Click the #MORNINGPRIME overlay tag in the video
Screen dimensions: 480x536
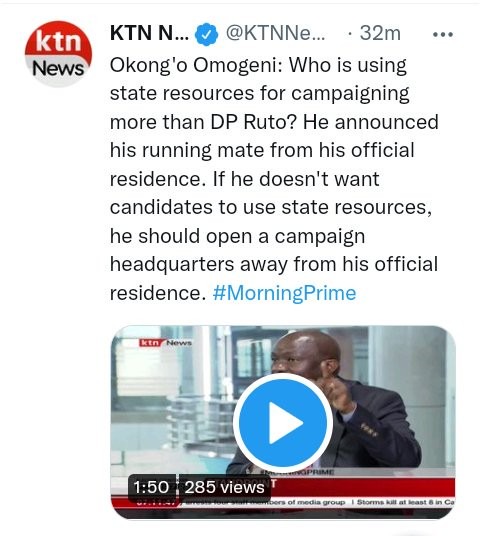click(x=297, y=472)
